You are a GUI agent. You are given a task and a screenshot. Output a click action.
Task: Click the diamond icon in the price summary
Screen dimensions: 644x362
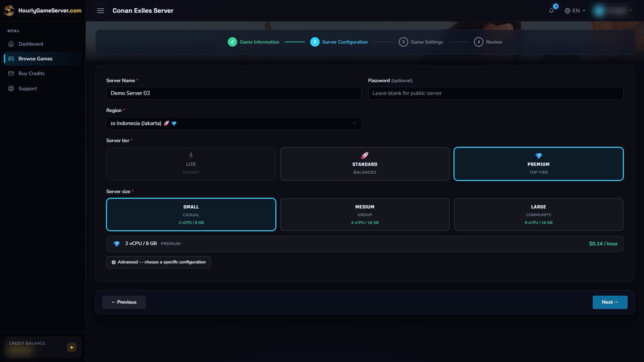pos(116,244)
